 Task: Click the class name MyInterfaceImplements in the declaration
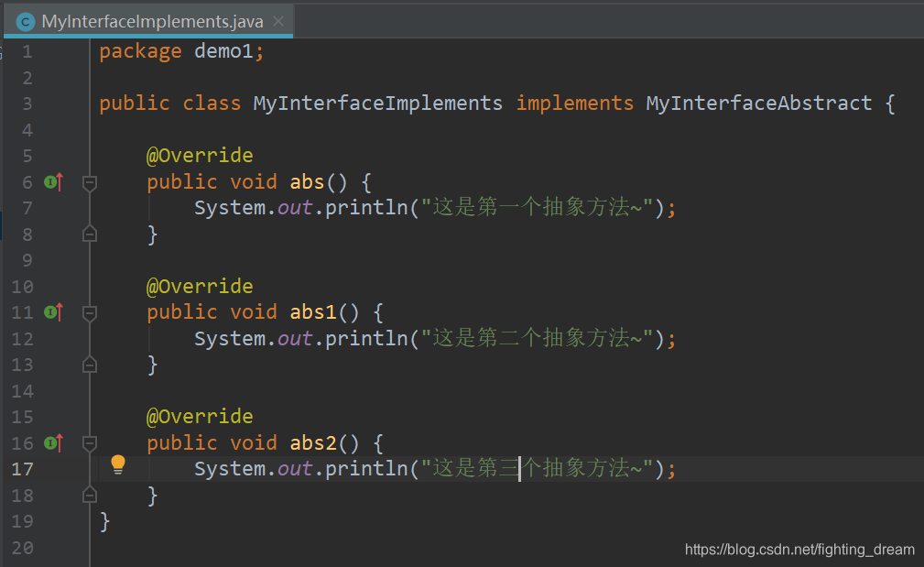(377, 104)
